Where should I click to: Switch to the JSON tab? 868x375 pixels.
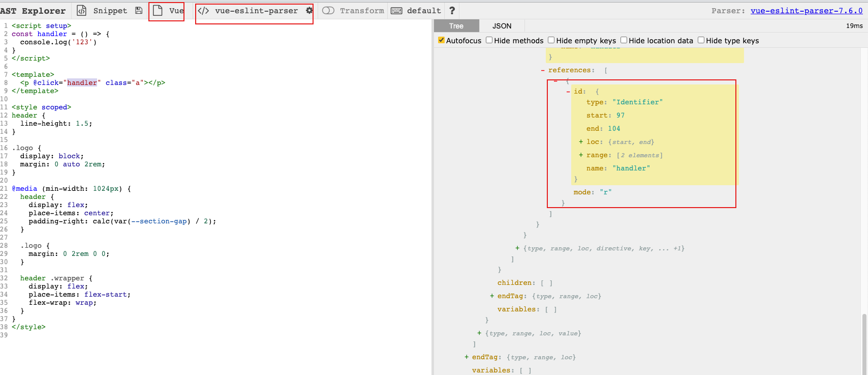pos(502,26)
